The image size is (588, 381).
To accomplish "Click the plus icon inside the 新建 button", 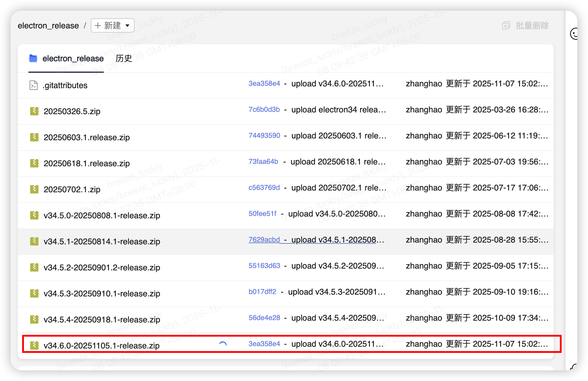I will [98, 25].
